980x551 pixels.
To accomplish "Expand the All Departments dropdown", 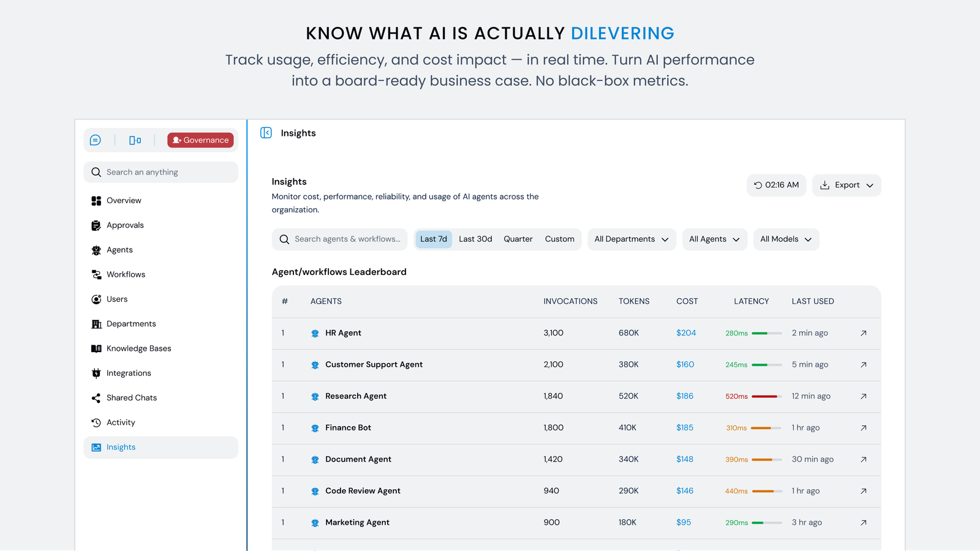I will coord(631,239).
